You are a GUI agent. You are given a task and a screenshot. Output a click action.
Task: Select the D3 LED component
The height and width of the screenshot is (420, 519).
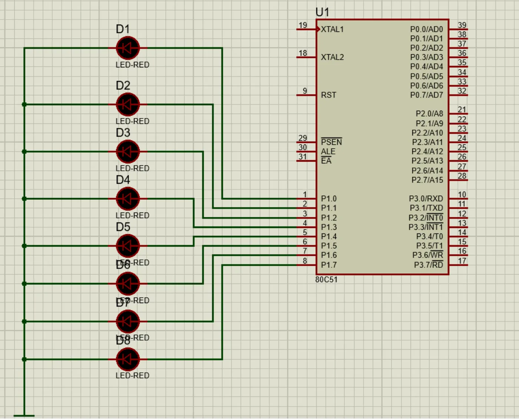(128, 152)
